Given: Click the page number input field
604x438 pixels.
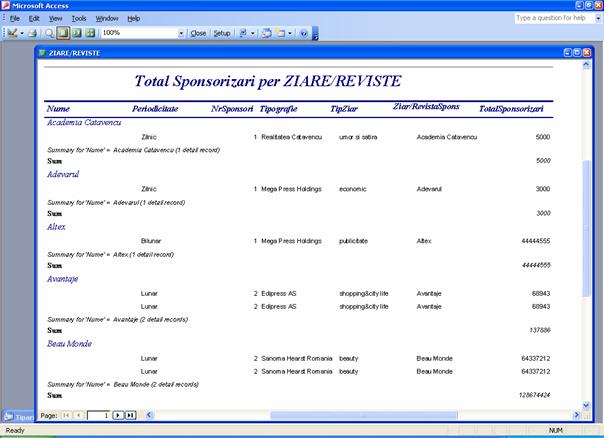Looking at the screenshot, I should tap(98, 414).
